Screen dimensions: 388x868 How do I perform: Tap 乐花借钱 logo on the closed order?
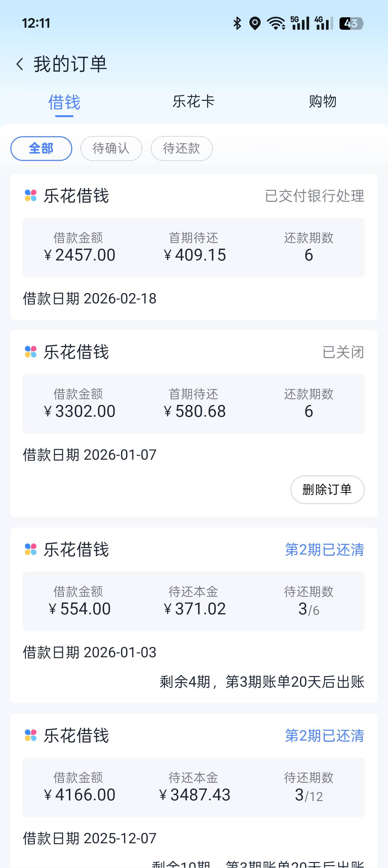31,352
